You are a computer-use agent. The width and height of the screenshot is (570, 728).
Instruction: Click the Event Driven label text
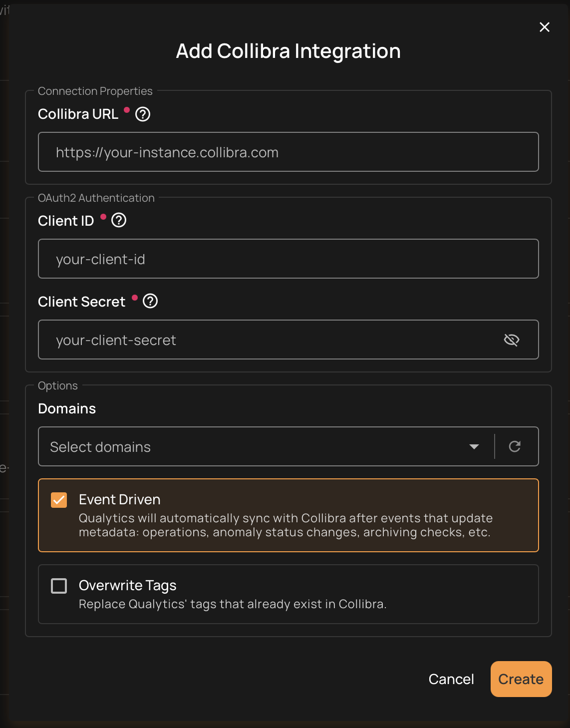pos(119,499)
